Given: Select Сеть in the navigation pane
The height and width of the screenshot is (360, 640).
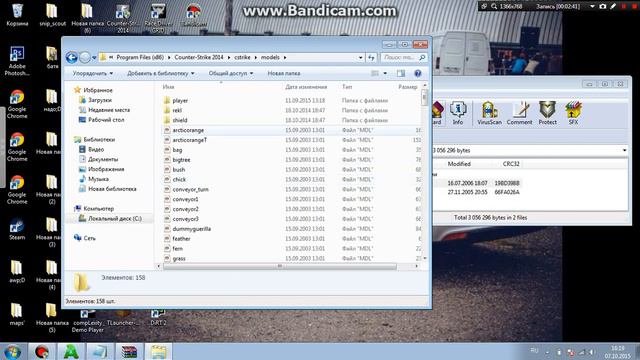Looking at the screenshot, I should point(85,238).
